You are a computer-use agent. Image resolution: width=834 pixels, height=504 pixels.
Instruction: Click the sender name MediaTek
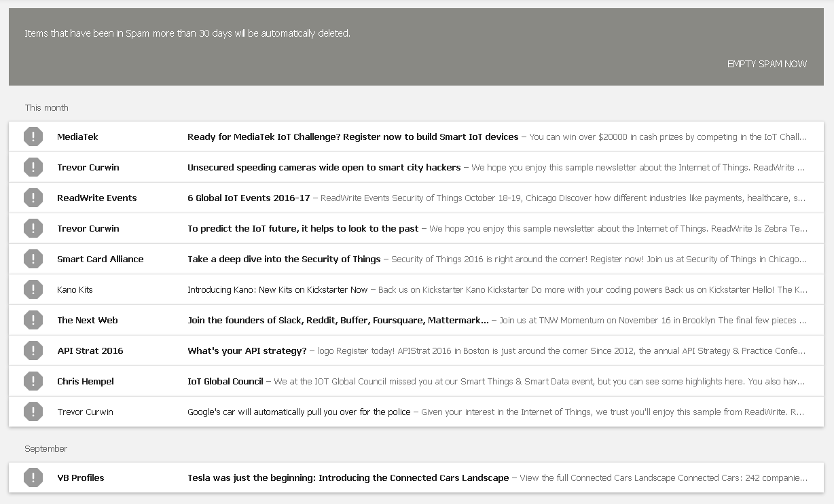pyautogui.click(x=77, y=137)
